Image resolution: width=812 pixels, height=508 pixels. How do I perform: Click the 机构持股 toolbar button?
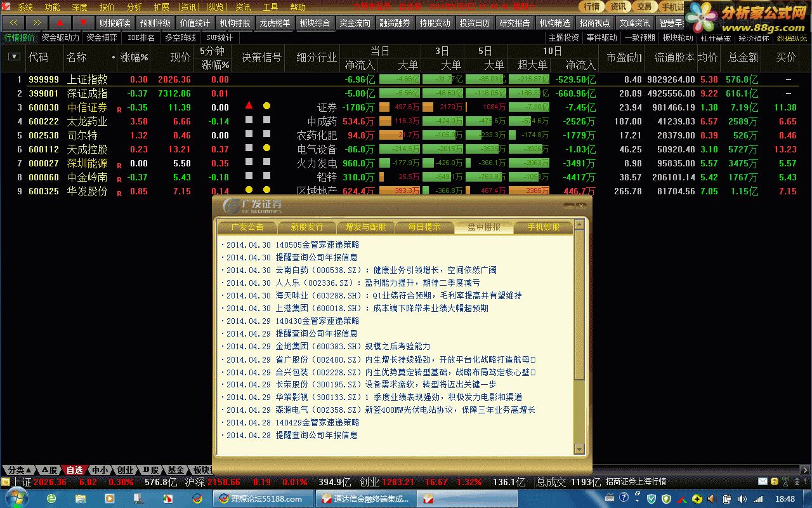pyautogui.click(x=235, y=23)
